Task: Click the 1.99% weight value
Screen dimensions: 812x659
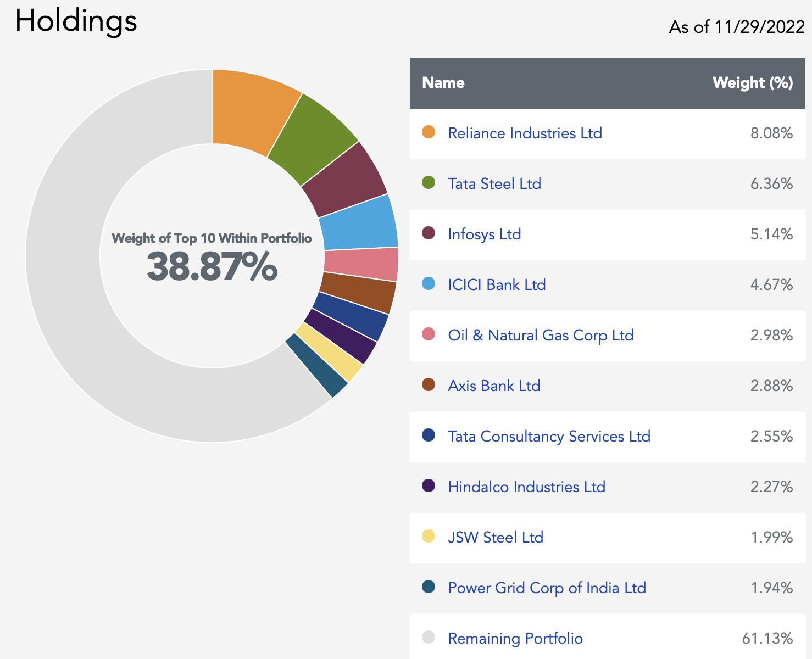Action: click(x=772, y=538)
